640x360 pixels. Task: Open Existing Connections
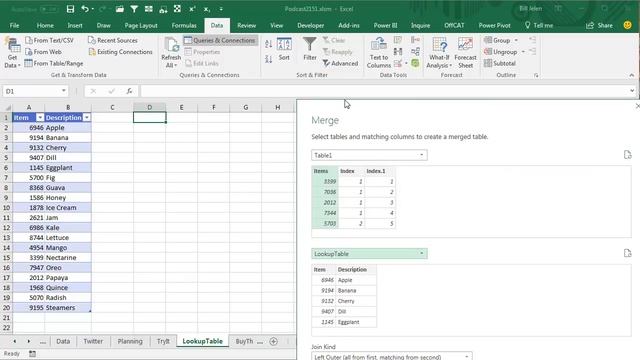point(120,52)
